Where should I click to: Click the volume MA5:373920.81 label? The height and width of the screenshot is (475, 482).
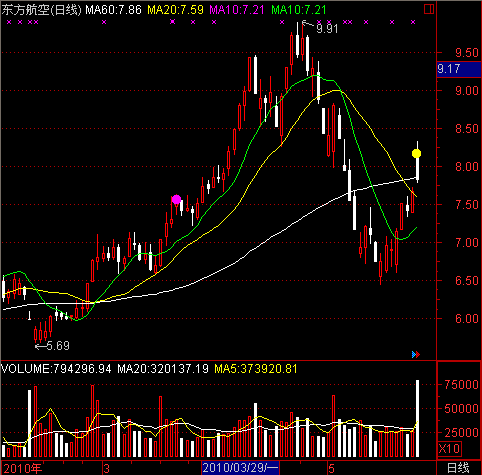coord(256,369)
